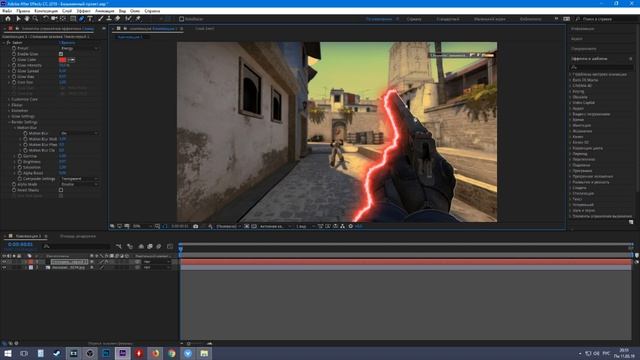Switch to the render queue timeline tab
The width and height of the screenshot is (640, 360).
78,236
